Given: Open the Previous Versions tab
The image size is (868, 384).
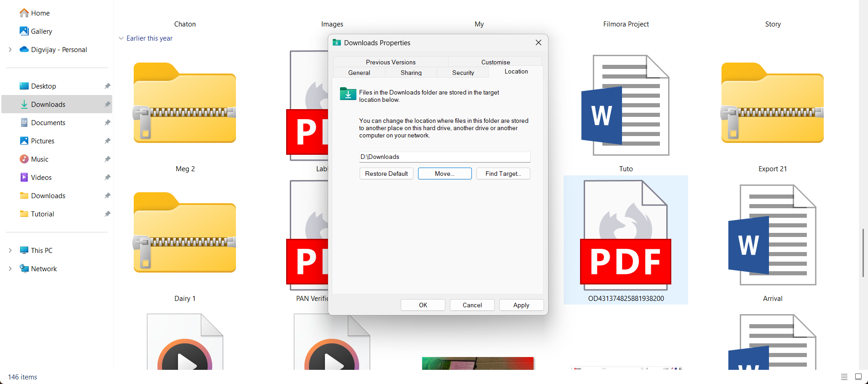Looking at the screenshot, I should [390, 62].
